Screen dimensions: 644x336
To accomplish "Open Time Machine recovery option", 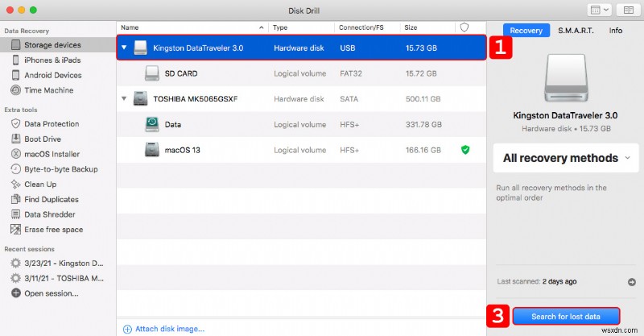I will pos(47,90).
